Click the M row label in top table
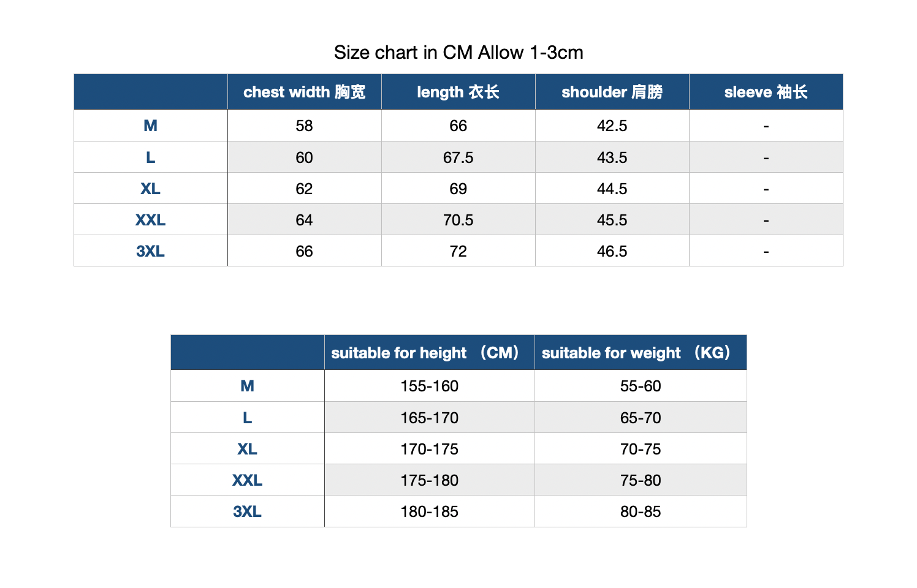This screenshot has height=588, width=917. pyautogui.click(x=150, y=126)
